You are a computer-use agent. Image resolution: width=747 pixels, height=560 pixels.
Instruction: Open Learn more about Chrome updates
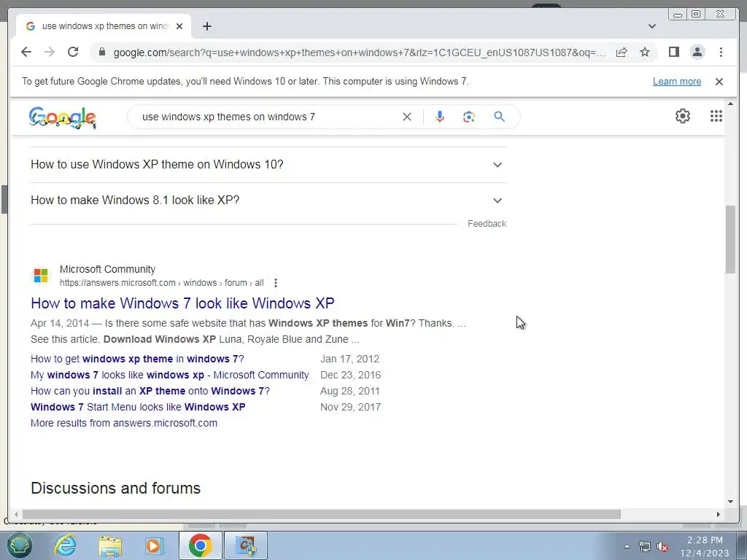point(676,82)
